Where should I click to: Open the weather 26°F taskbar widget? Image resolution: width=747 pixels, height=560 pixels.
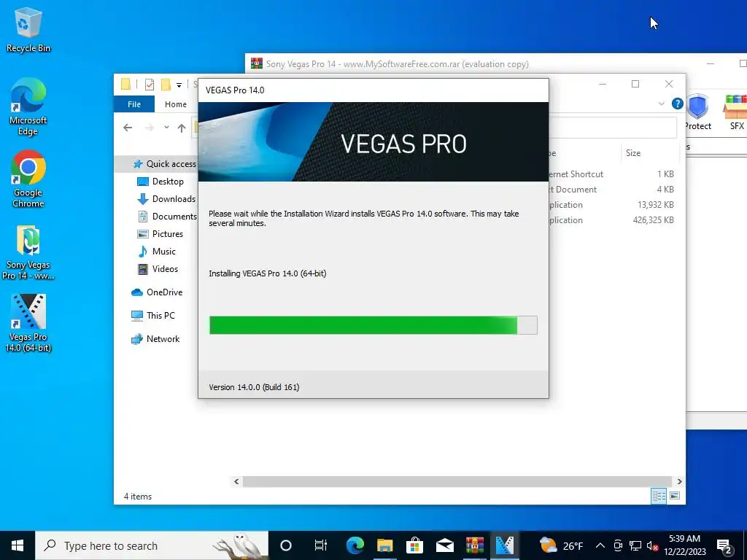coord(561,545)
